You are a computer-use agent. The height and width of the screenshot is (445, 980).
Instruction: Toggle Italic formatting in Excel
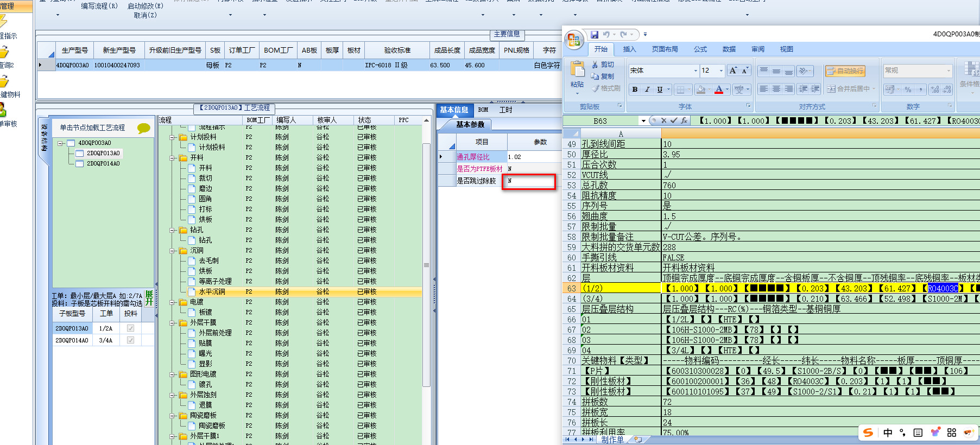(x=647, y=90)
